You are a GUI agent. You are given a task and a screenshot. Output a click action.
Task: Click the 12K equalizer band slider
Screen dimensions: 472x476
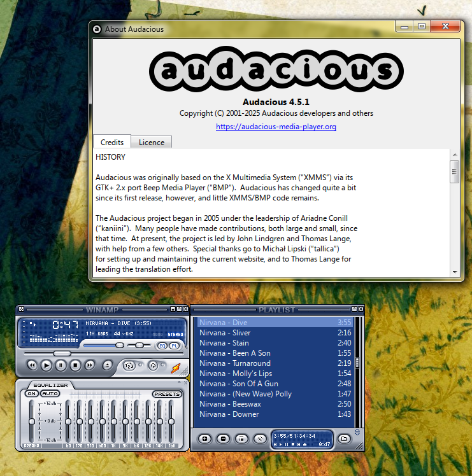tap(148, 421)
